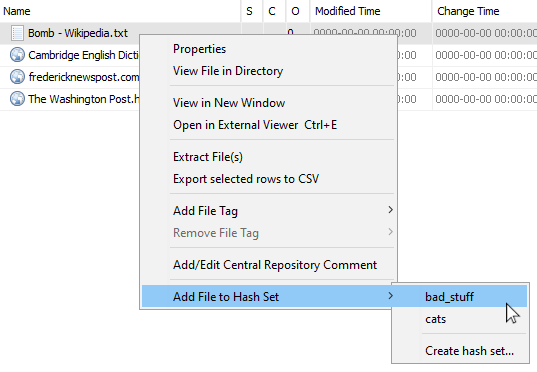Click the globe icon for Cambridge English Dictionary file
The height and width of the screenshot is (372, 537).
point(17,55)
